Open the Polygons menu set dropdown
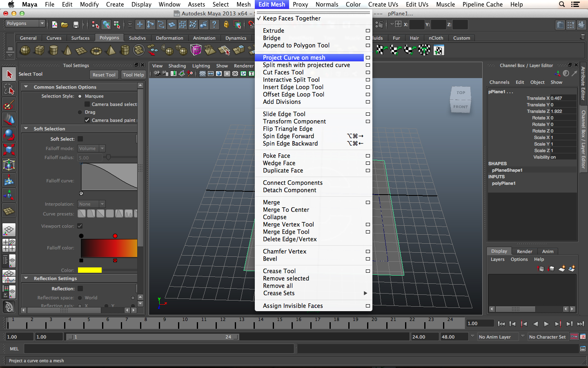This screenshot has width=588, height=368. pos(24,24)
